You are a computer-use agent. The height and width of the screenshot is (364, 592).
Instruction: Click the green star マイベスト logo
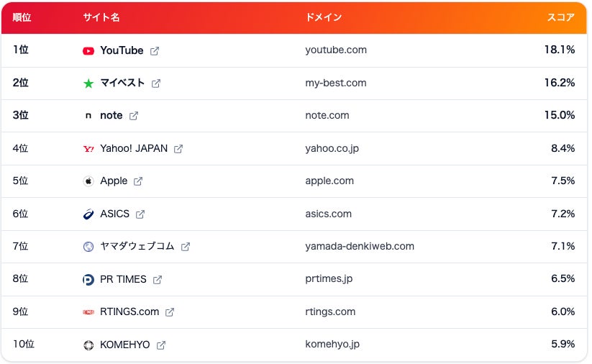click(88, 83)
